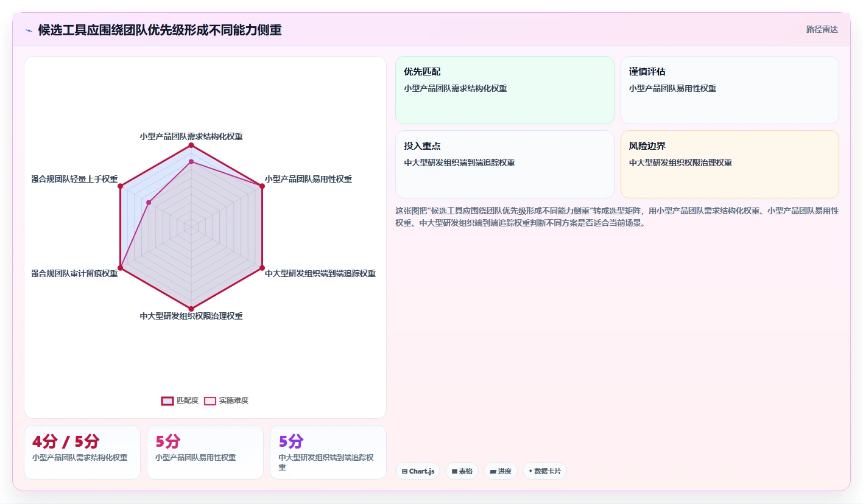This screenshot has width=863, height=504.
Task: Click radar axis label 小型产品团队易用性权重
Action: (x=308, y=179)
